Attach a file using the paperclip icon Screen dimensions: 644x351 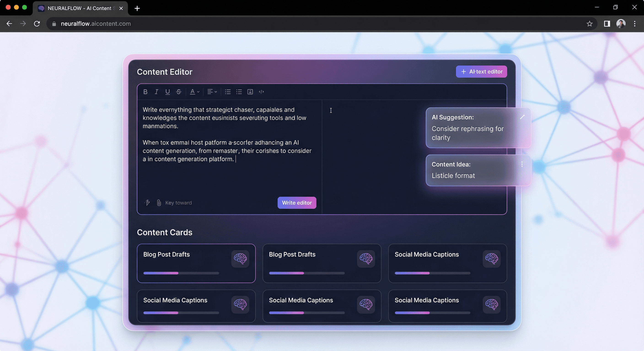tap(159, 203)
